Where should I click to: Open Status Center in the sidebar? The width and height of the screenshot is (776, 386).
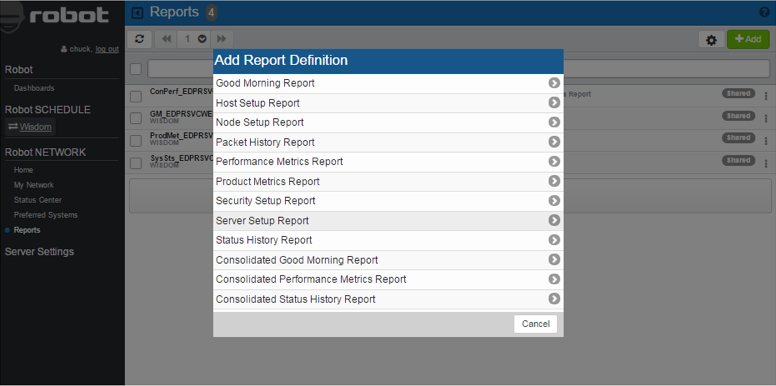pyautogui.click(x=38, y=200)
